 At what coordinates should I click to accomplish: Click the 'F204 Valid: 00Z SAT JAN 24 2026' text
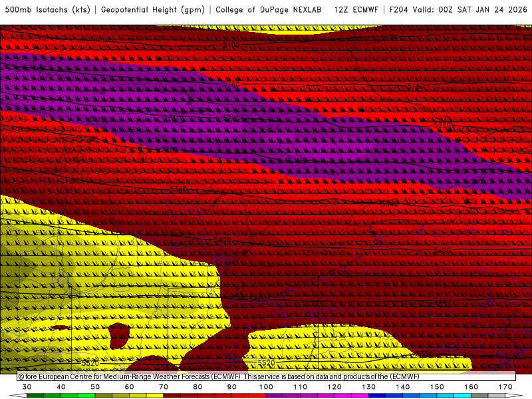[458, 10]
